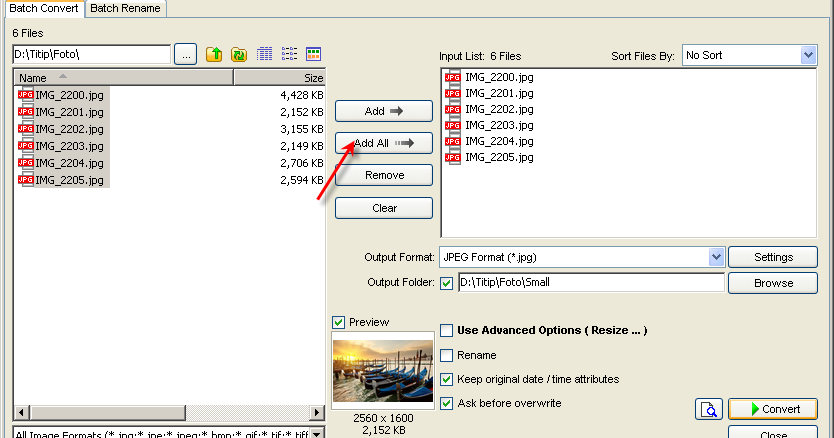This screenshot has width=834, height=438.
Task: Select IMG_2203.jpg in the Input List
Action: (499, 126)
